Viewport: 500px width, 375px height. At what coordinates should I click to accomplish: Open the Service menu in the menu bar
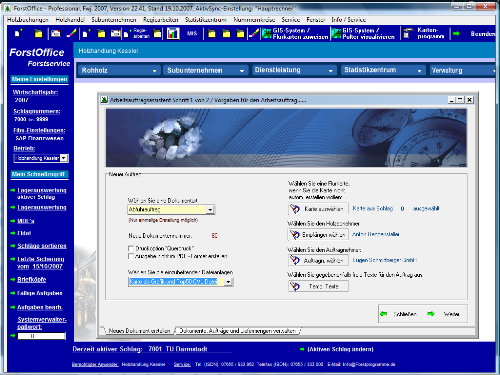pyautogui.click(x=291, y=20)
